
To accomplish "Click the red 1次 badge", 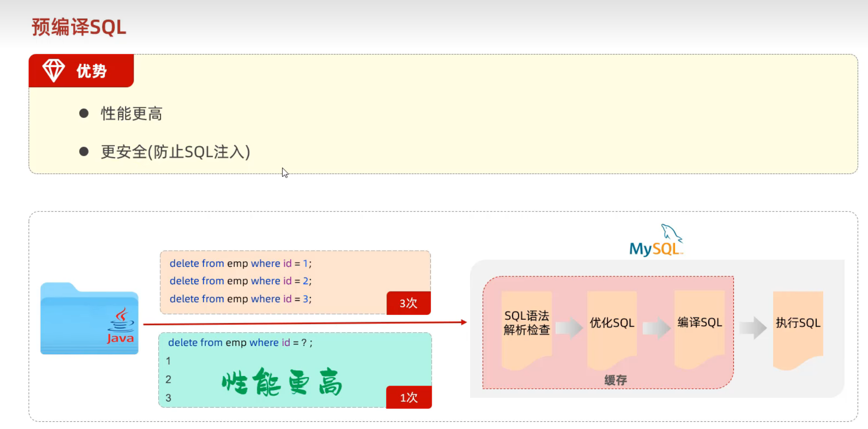I will [408, 397].
